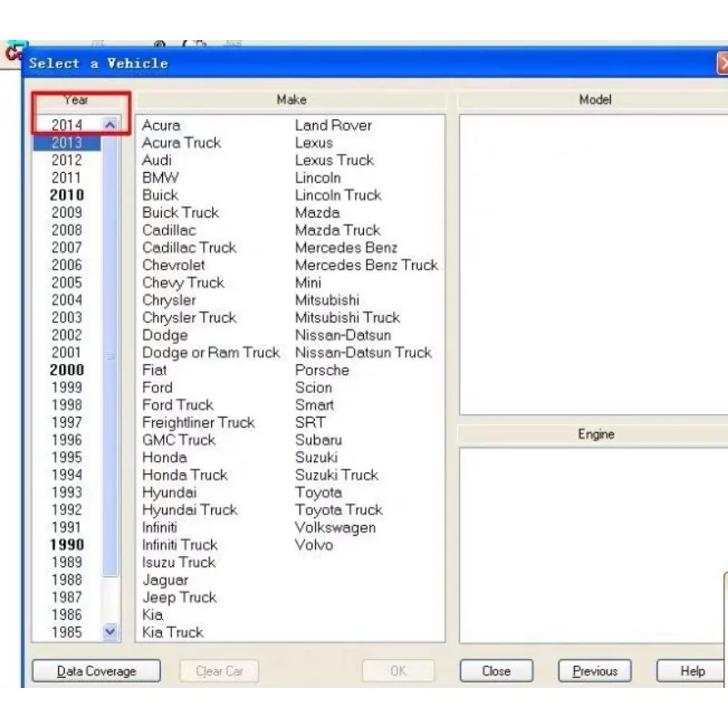Pick year 1990
The height and width of the screenshot is (728, 728).
point(66,544)
